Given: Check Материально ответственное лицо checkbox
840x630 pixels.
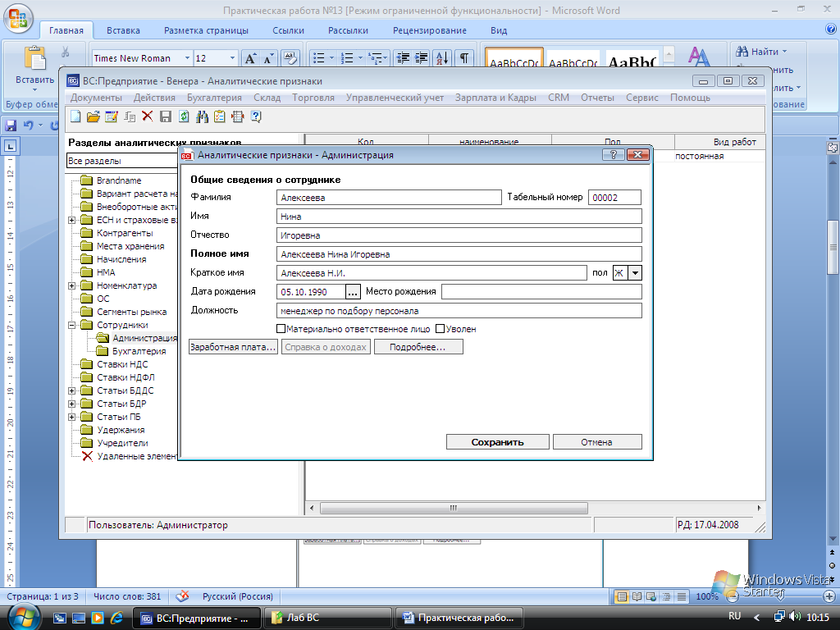Looking at the screenshot, I should 281,328.
